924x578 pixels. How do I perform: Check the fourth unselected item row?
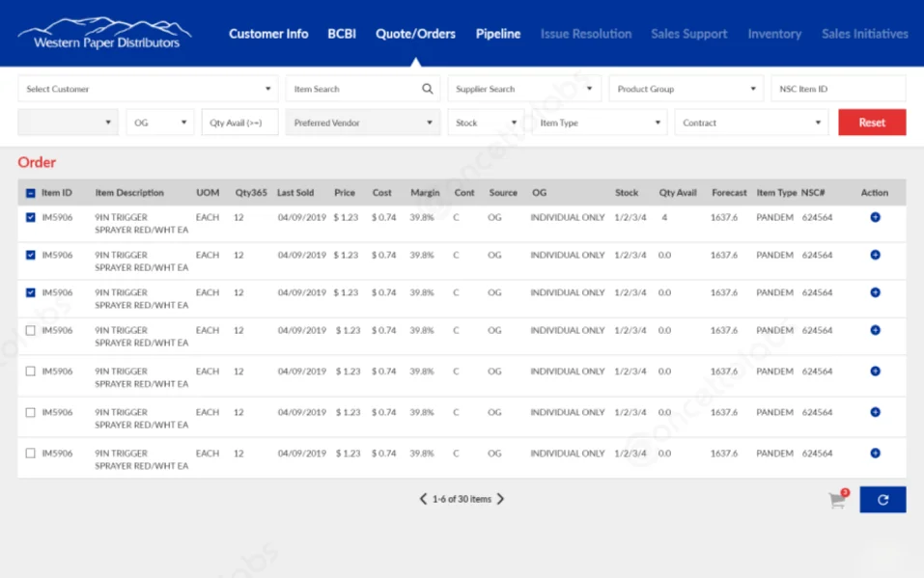(29, 330)
